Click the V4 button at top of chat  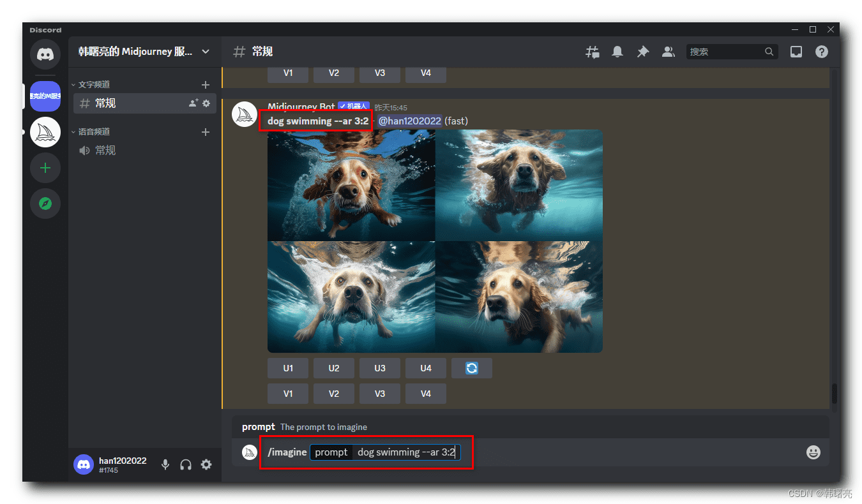click(x=426, y=73)
